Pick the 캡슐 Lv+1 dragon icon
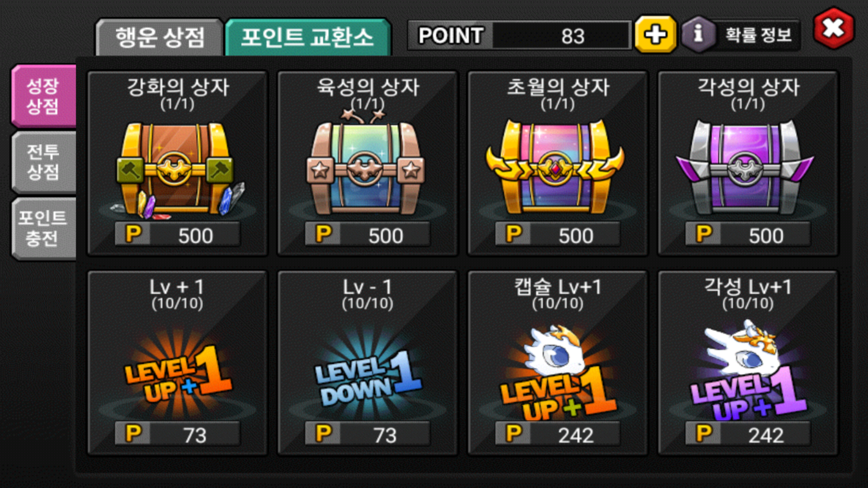 (x=557, y=371)
